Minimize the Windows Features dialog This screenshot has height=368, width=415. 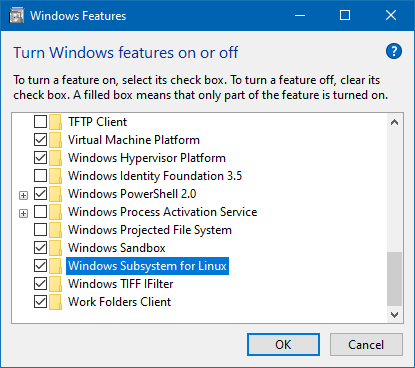[300, 15]
